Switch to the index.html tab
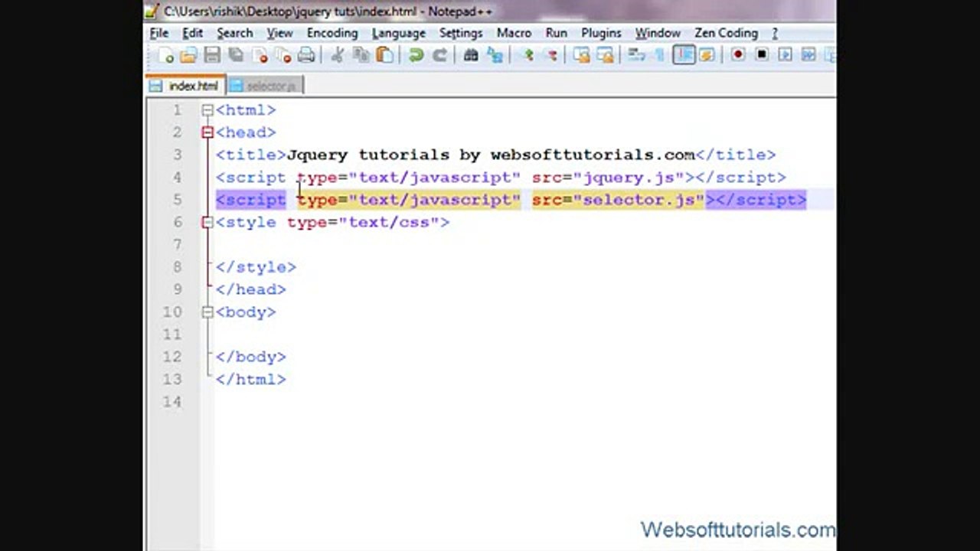This screenshot has height=551, width=980. [185, 86]
